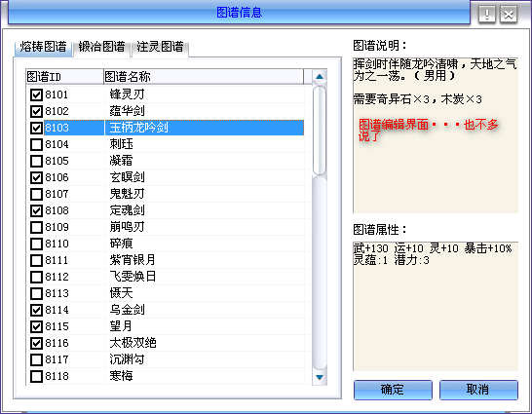Click the 图谱ID column header
This screenshot has height=414, width=532.
point(65,77)
